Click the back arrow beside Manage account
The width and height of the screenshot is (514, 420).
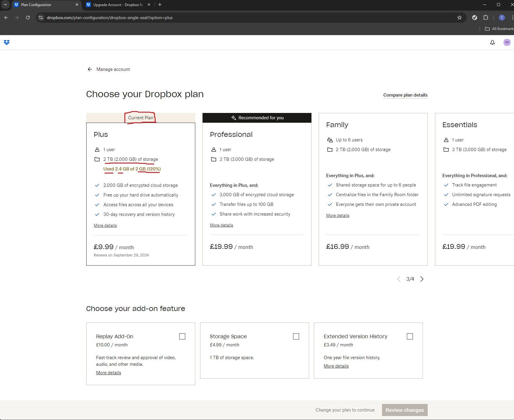point(90,69)
